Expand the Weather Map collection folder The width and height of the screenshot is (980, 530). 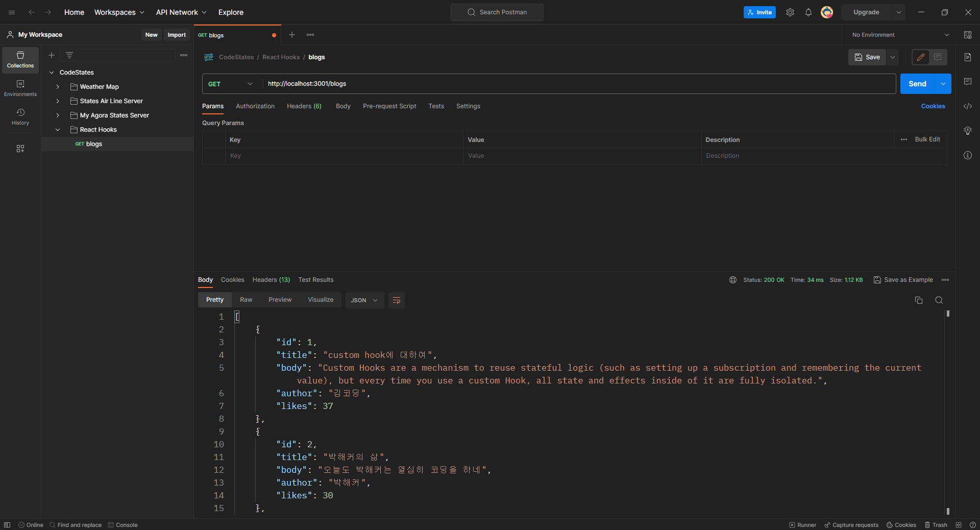point(57,86)
